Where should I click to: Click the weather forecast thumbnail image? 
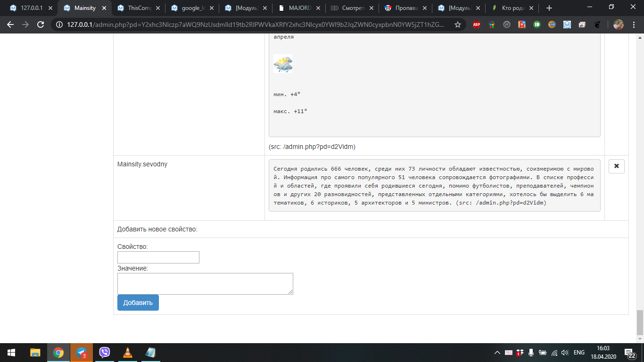283,64
